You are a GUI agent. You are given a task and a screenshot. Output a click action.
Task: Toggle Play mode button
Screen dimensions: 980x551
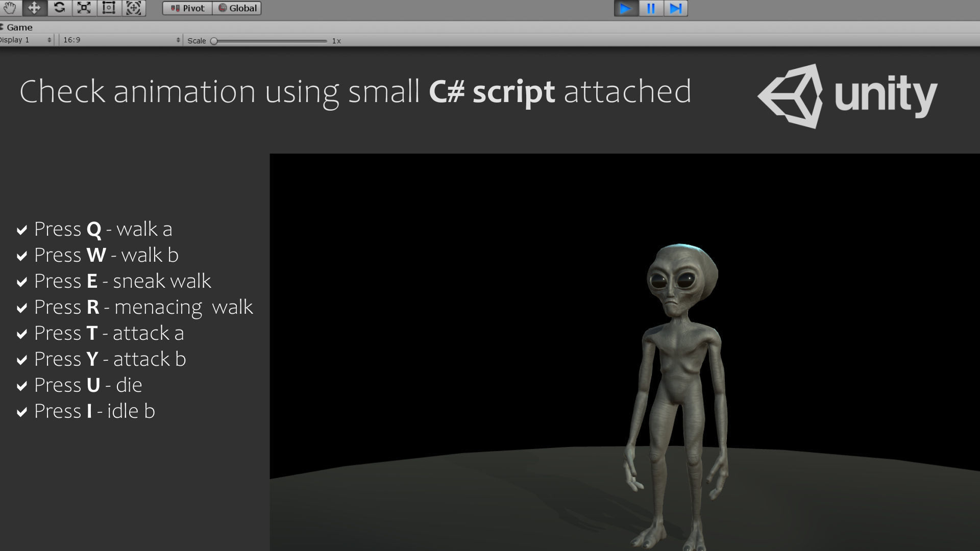626,8
